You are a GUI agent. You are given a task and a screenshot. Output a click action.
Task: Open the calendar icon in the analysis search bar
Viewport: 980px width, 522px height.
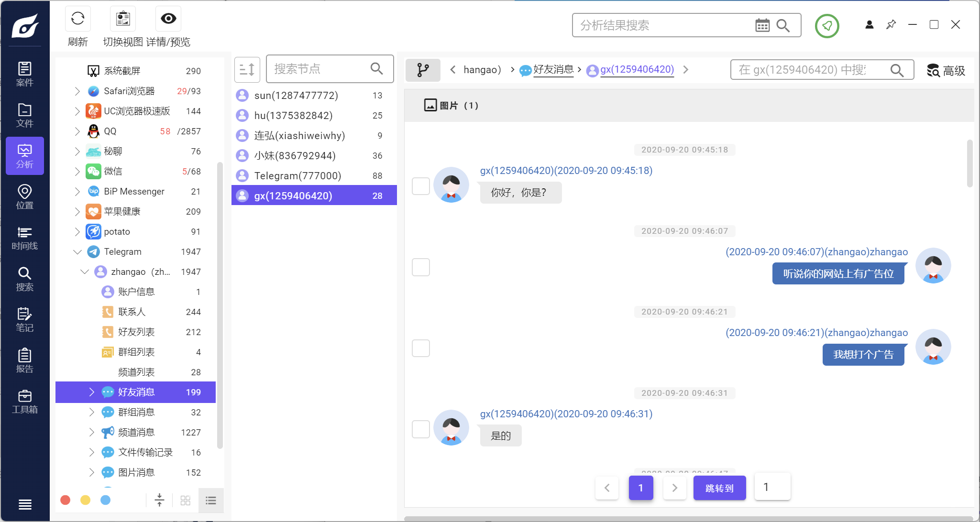pos(763,25)
